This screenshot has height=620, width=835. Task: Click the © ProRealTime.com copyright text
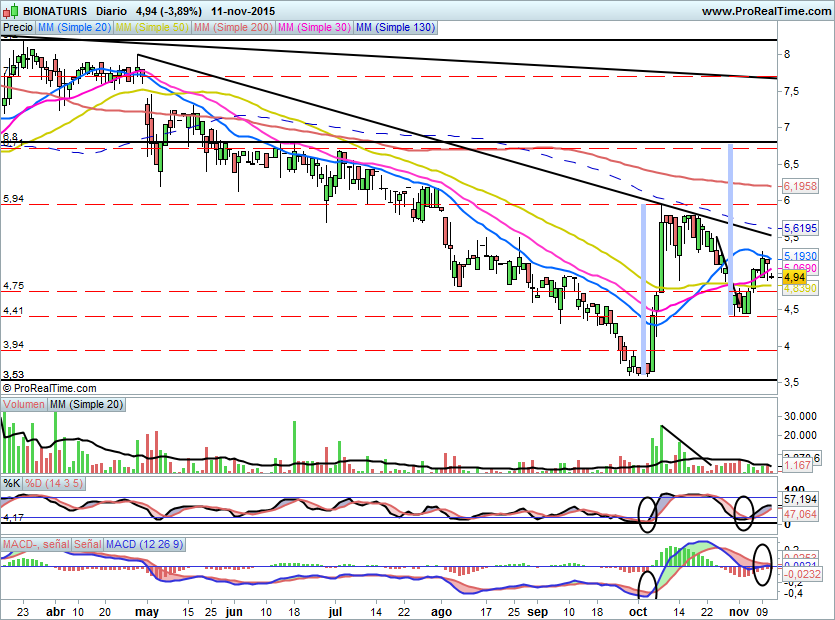pyautogui.click(x=50, y=388)
